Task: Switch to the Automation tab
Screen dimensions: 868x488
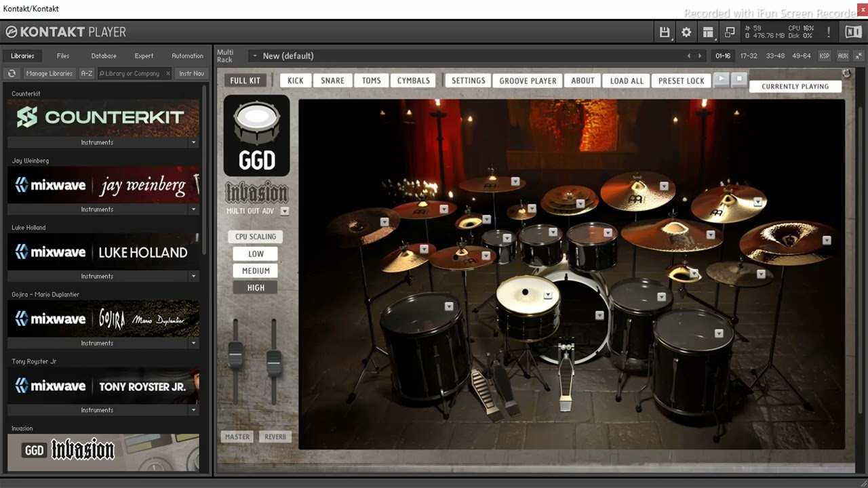Action: tap(187, 56)
